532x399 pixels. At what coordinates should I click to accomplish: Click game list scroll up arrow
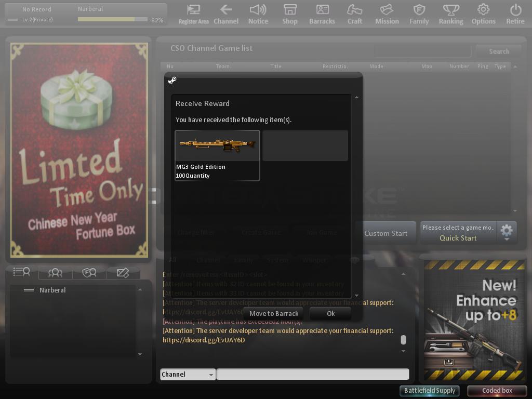point(515,66)
